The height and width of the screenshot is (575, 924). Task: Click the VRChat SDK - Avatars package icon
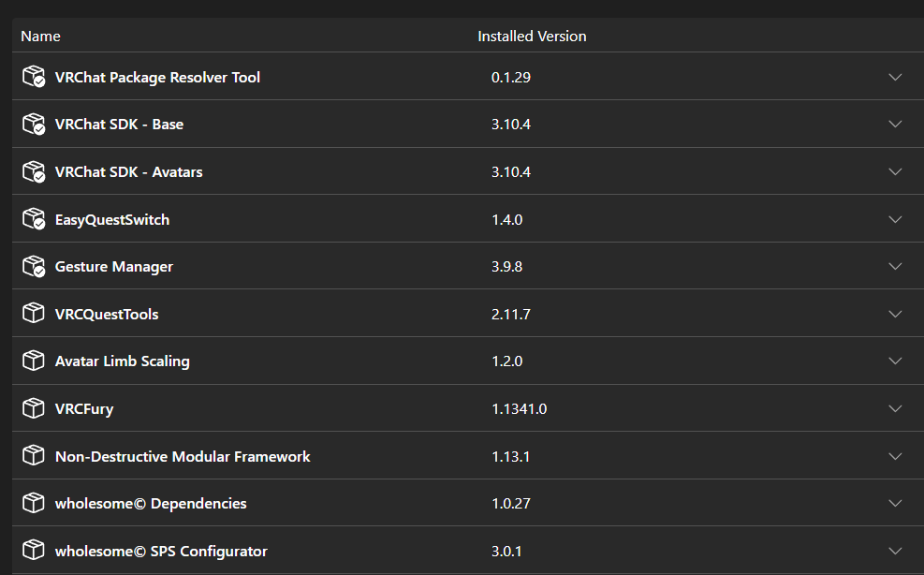coord(34,171)
